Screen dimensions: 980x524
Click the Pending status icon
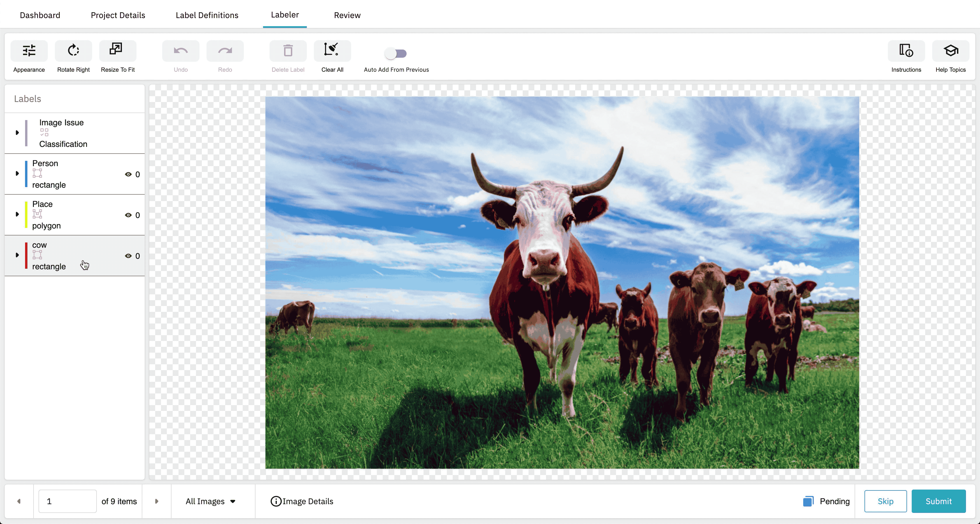pyautogui.click(x=808, y=502)
